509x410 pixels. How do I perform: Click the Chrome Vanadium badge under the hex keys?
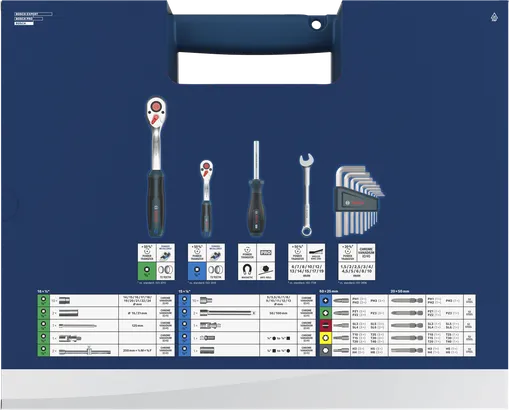(366, 252)
